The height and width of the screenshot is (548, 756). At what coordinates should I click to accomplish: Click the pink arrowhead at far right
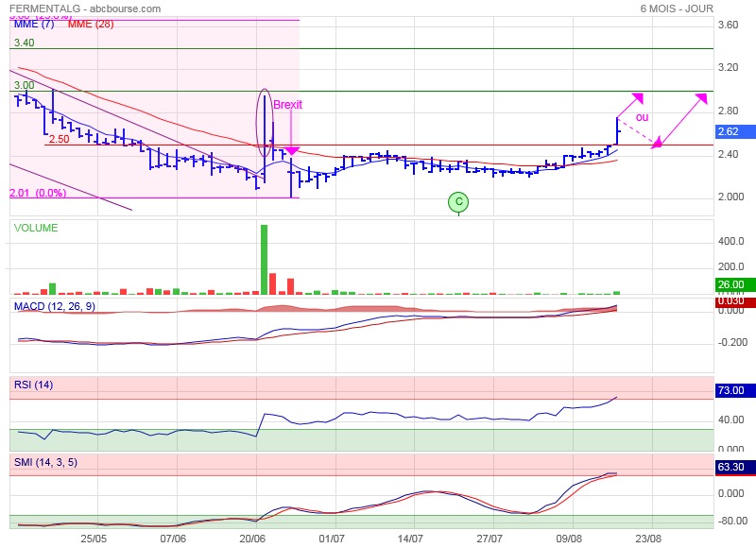[x=700, y=97]
